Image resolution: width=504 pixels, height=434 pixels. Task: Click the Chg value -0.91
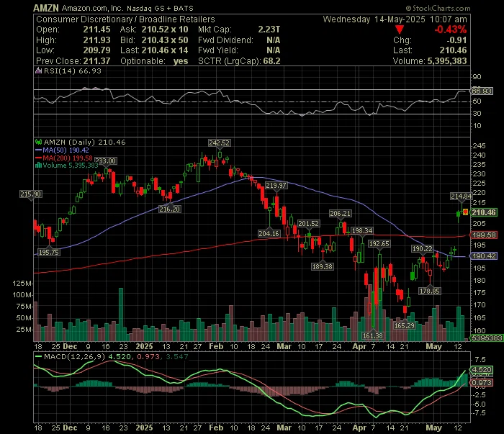click(x=456, y=40)
